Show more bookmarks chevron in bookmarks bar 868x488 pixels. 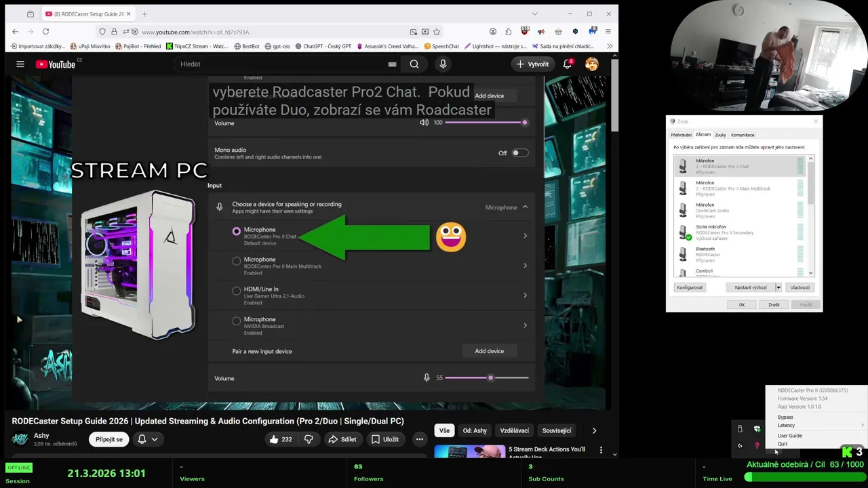(610, 46)
